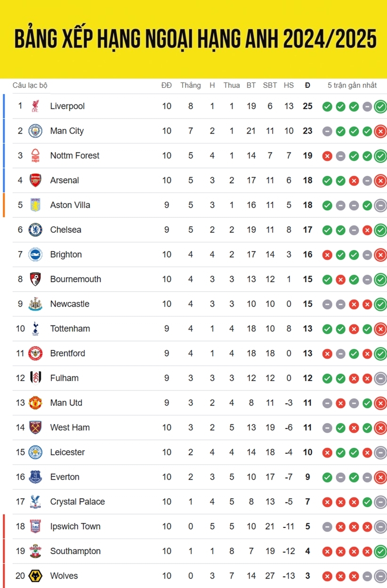Click the Arsenal cannon crest icon
The image size is (387, 588).
point(35,180)
